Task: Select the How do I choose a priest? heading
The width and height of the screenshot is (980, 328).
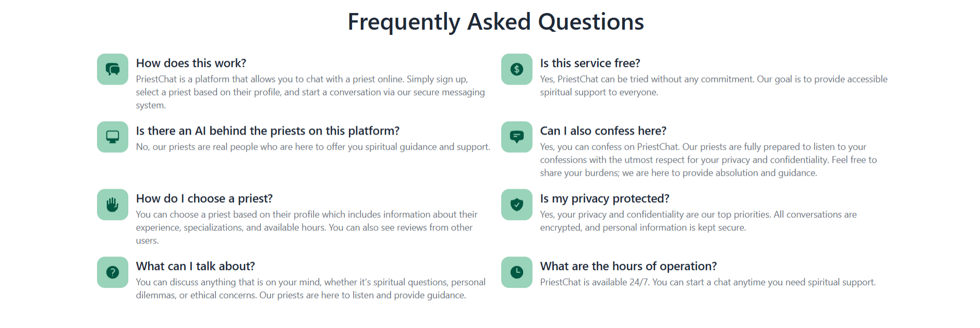Action: [x=204, y=199]
